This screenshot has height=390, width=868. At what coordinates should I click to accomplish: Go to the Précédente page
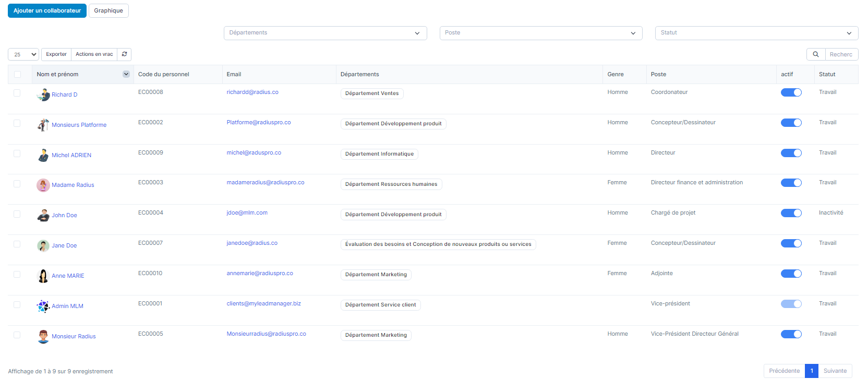784,371
